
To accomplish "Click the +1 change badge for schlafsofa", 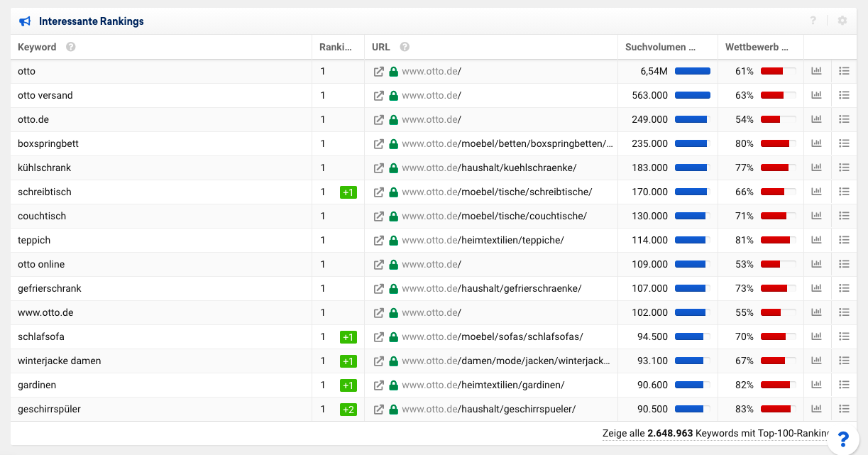I will tap(348, 337).
